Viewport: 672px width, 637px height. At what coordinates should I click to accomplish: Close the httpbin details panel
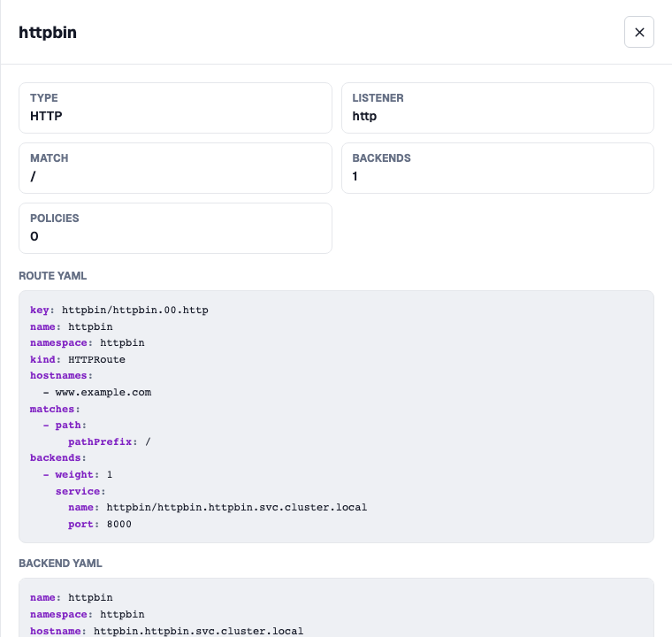638,32
